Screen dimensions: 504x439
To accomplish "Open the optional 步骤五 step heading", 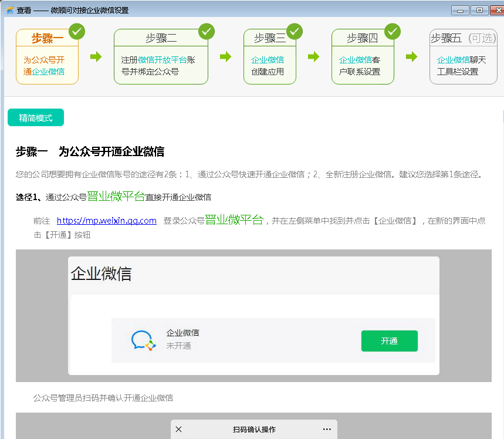I will [463, 39].
